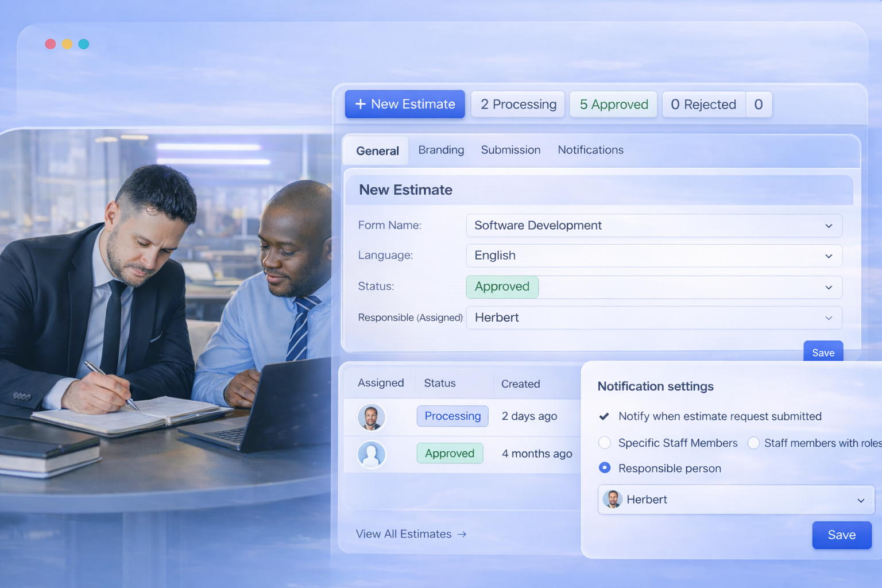Screen dimensions: 882x588
Task: Click the Assigned column header
Action: [381, 383]
